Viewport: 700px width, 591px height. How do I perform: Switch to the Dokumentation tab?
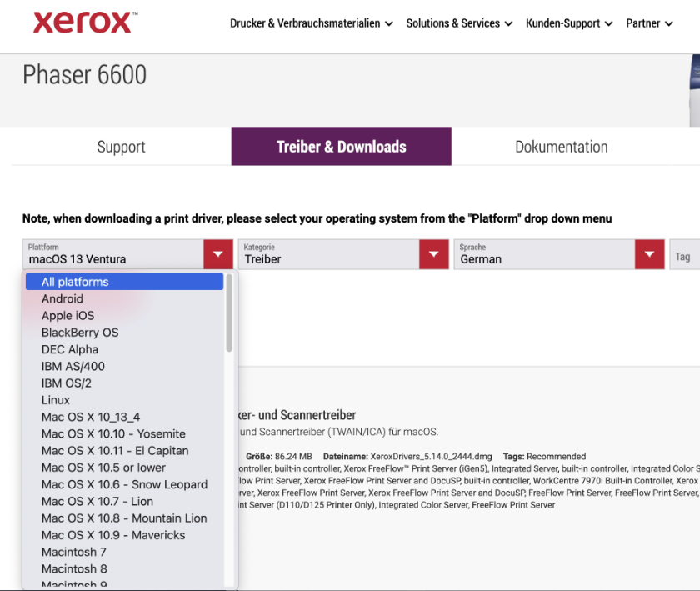[x=561, y=147]
